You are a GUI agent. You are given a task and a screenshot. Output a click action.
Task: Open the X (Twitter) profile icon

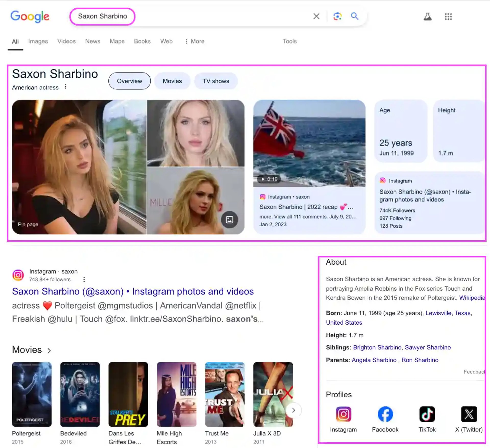click(469, 414)
